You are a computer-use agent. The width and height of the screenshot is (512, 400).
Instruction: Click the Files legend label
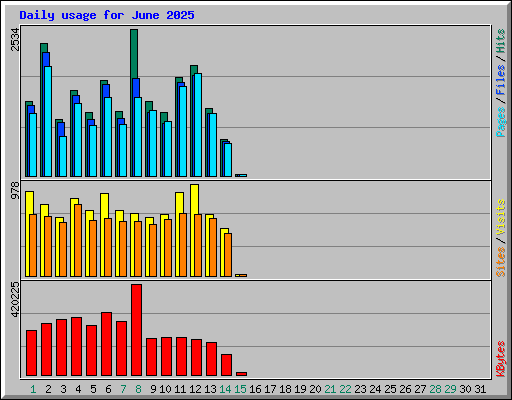(x=500, y=79)
